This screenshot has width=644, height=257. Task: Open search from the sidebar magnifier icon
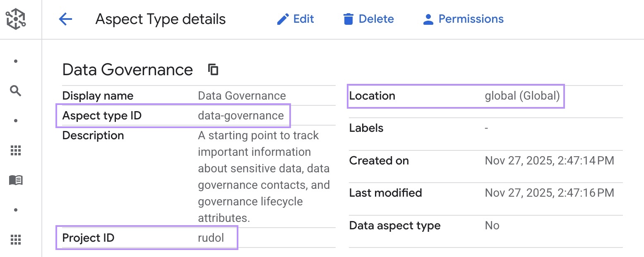[x=16, y=91]
